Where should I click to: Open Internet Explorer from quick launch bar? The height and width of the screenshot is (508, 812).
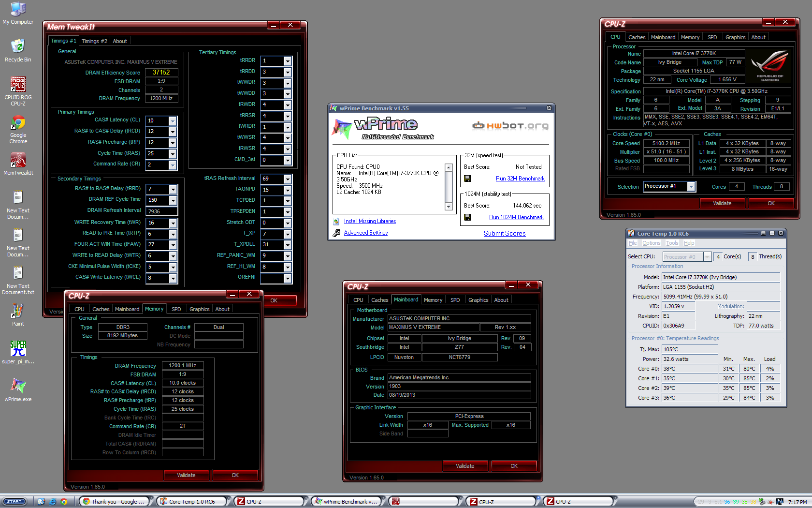pyautogui.click(x=53, y=502)
